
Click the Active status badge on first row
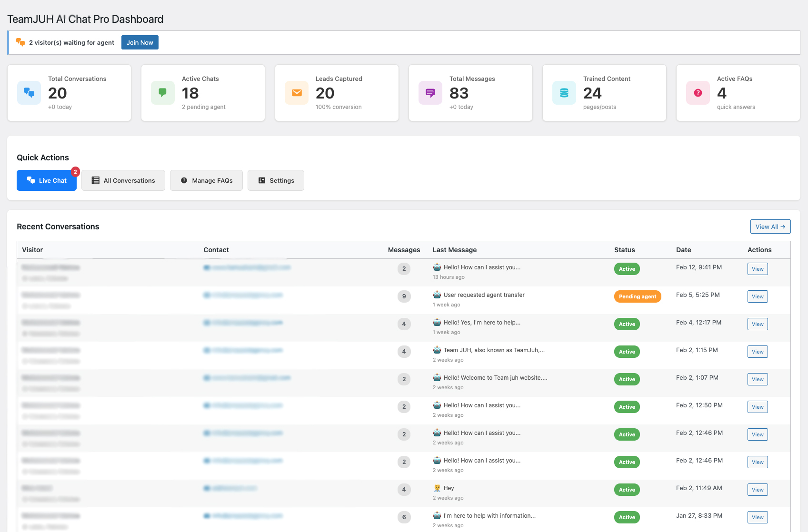click(627, 269)
